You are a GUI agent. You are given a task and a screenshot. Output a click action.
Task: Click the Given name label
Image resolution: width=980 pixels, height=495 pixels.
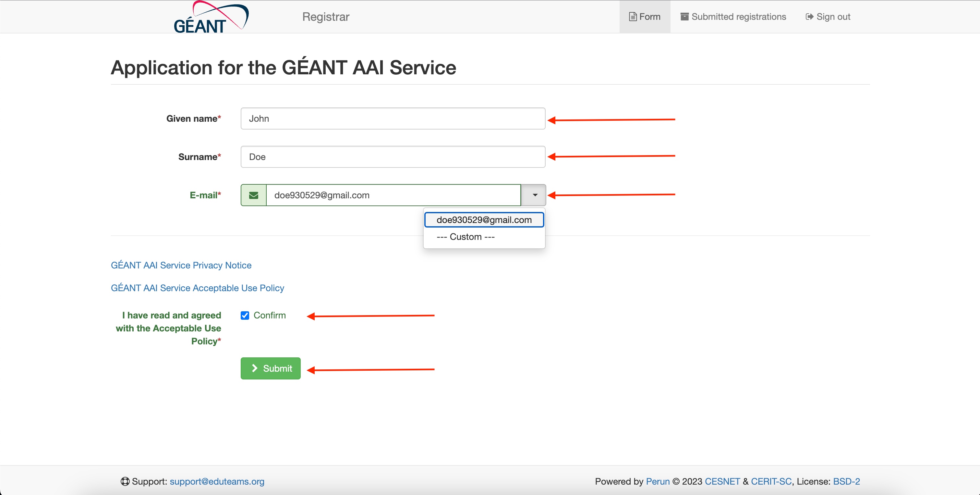pyautogui.click(x=194, y=119)
